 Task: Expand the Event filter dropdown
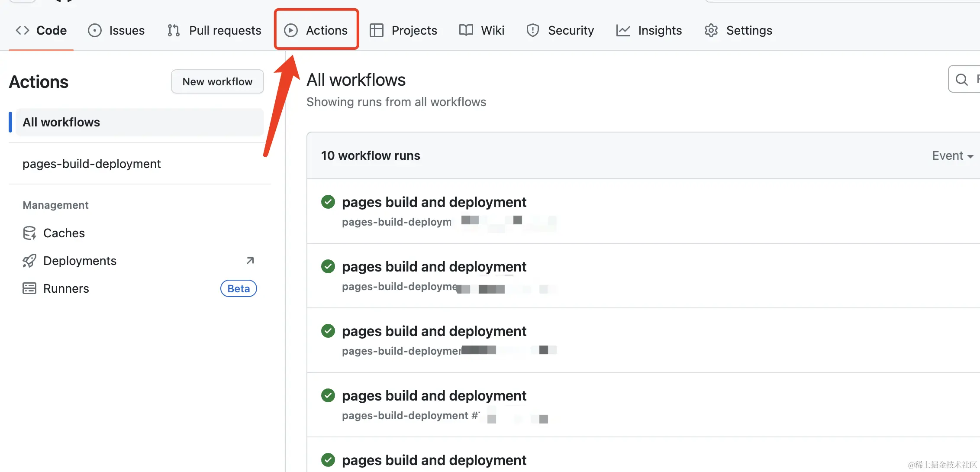point(952,156)
